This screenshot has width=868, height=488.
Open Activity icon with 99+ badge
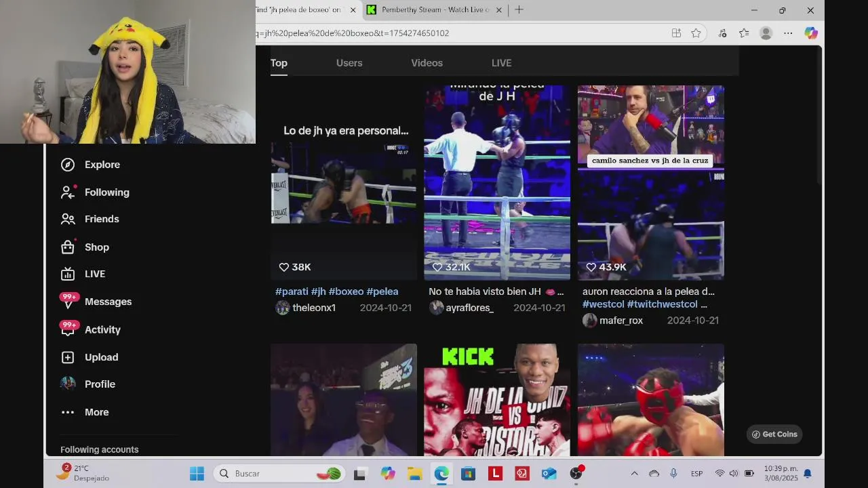coord(68,329)
